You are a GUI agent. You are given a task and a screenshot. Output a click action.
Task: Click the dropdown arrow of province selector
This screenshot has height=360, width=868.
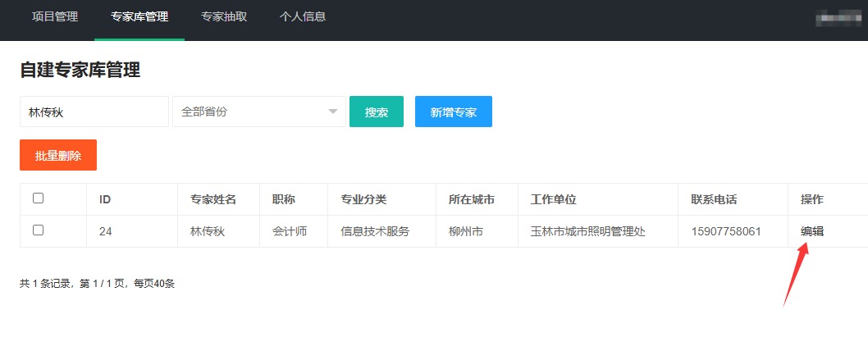(x=333, y=112)
